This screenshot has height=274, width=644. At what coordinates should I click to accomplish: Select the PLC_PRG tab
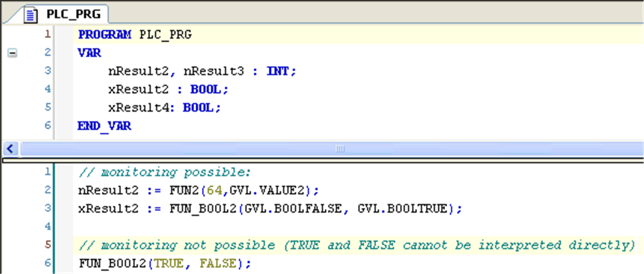click(73, 14)
